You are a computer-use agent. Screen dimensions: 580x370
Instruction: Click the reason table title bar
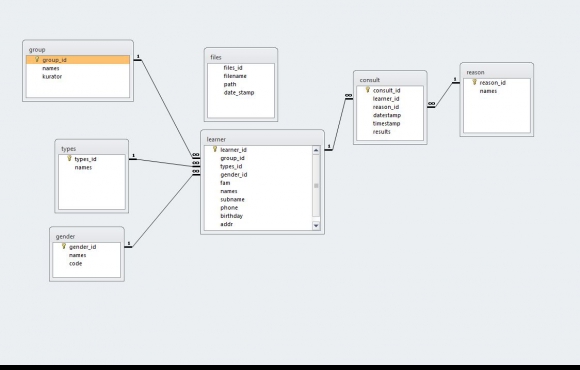pos(496,72)
